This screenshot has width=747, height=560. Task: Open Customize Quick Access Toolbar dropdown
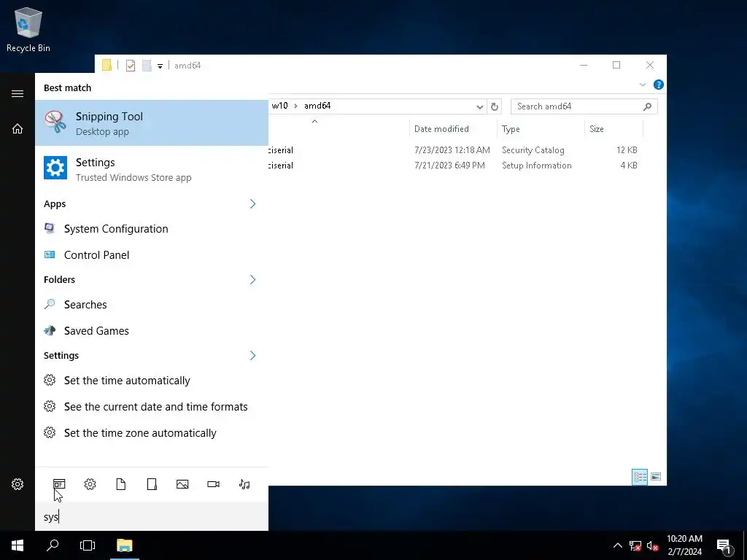(x=160, y=66)
